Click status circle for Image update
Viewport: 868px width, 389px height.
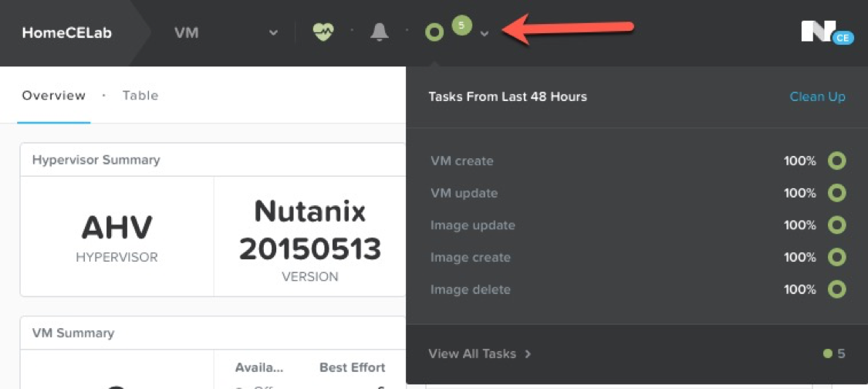(837, 225)
